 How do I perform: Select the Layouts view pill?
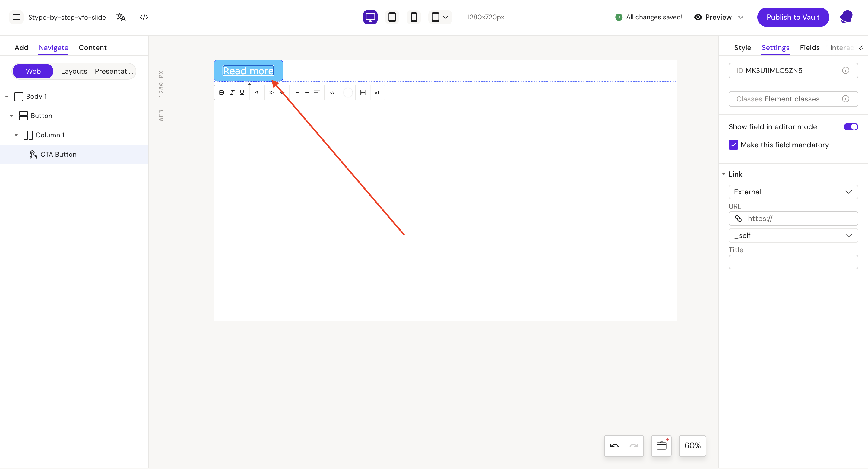coord(74,71)
